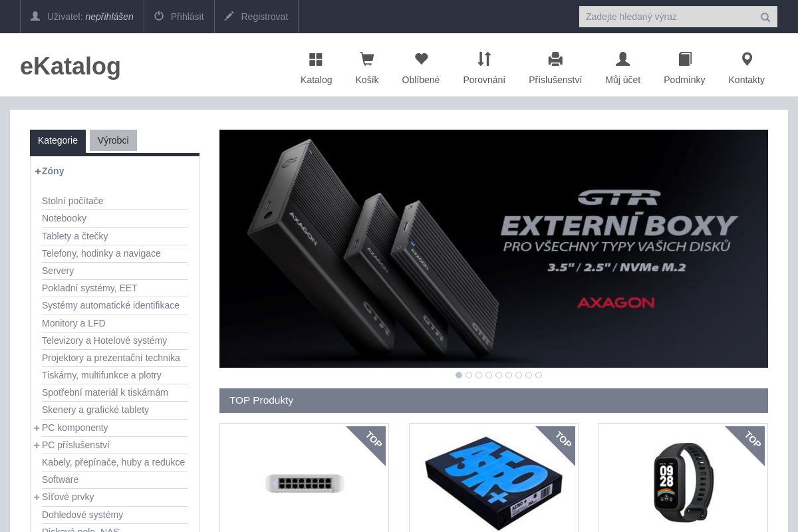
Task: Open Můj účet person icon
Action: (x=622, y=60)
